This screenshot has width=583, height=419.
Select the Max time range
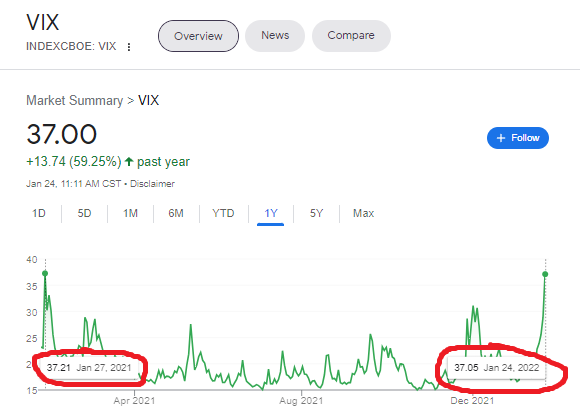click(363, 213)
